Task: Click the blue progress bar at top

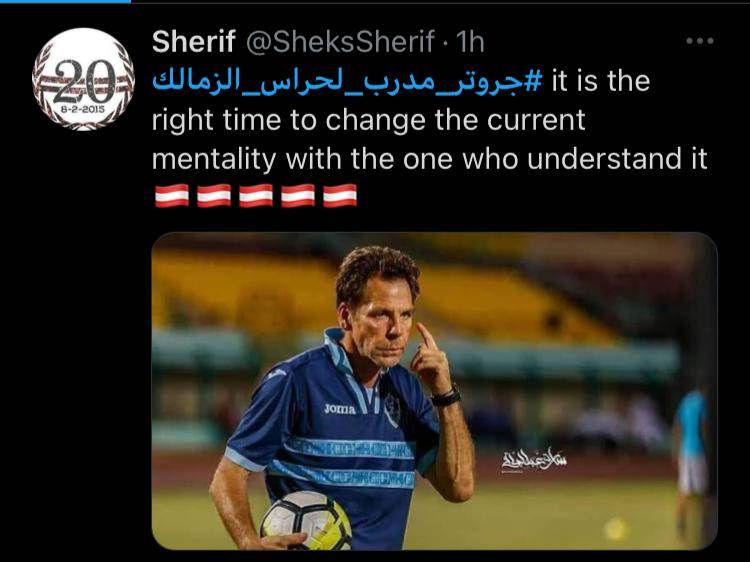Action: 65,1
